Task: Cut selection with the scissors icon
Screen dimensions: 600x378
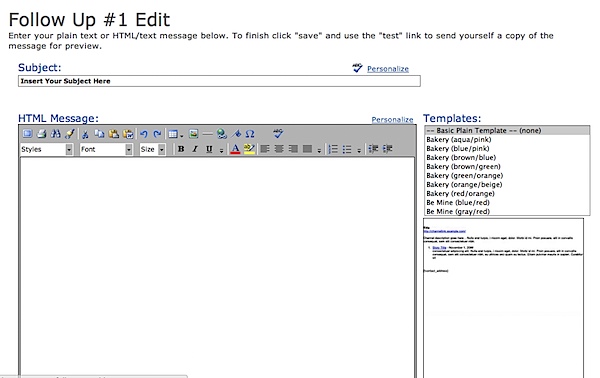Action: (85, 134)
